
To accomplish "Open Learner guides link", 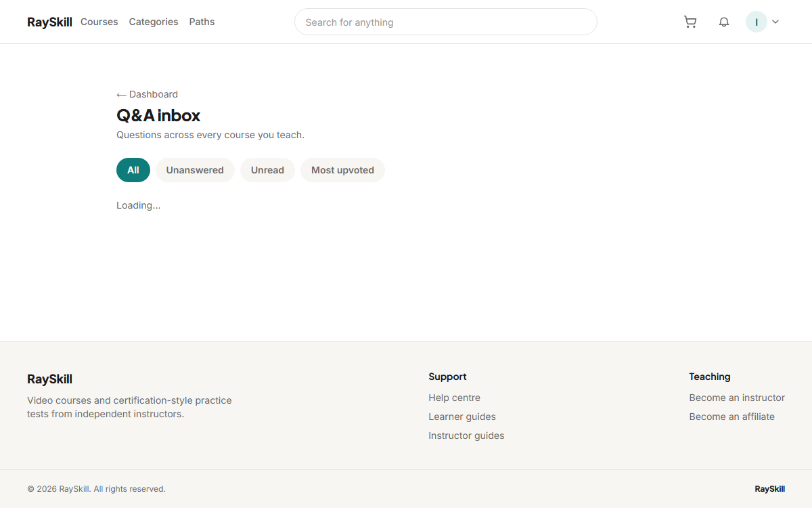I will coord(462,417).
